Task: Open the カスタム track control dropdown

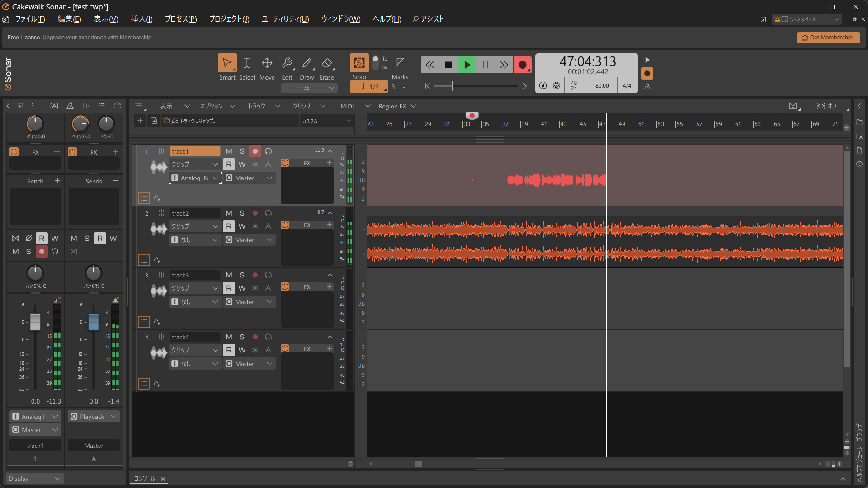Action: pyautogui.click(x=326, y=121)
